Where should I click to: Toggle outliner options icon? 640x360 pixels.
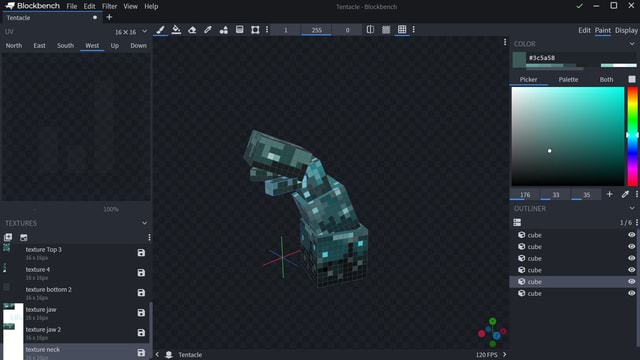pyautogui.click(x=517, y=222)
